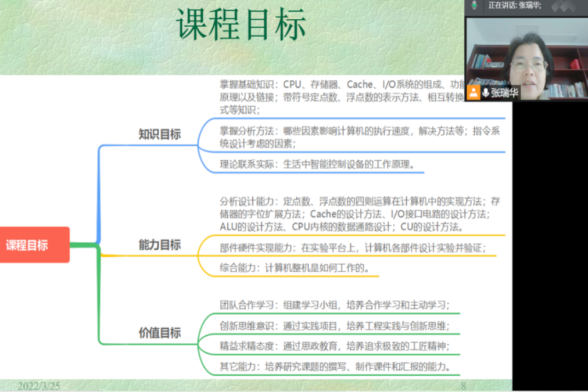Click the '掌握基础知识' text paragraph

tap(342, 97)
